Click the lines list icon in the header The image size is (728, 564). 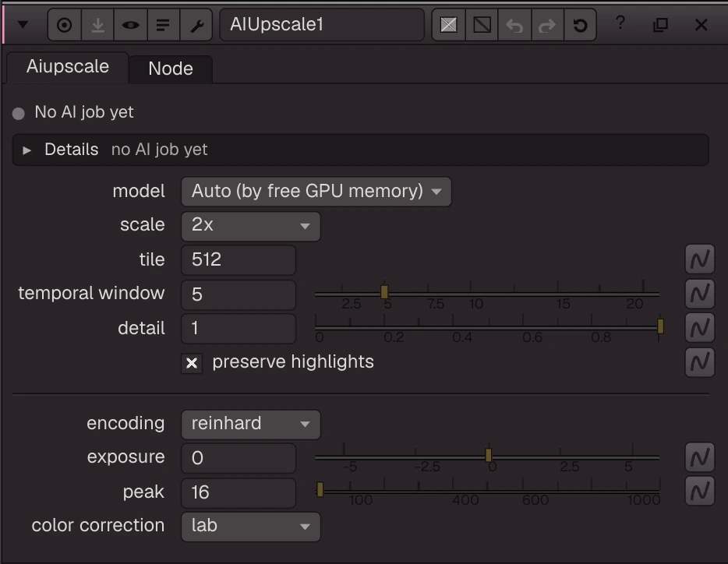click(163, 25)
